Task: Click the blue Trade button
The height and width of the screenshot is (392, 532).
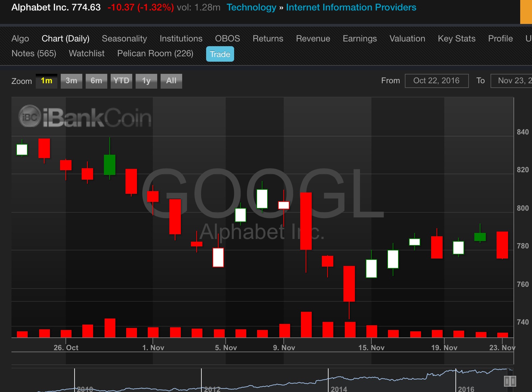Action: (220, 54)
